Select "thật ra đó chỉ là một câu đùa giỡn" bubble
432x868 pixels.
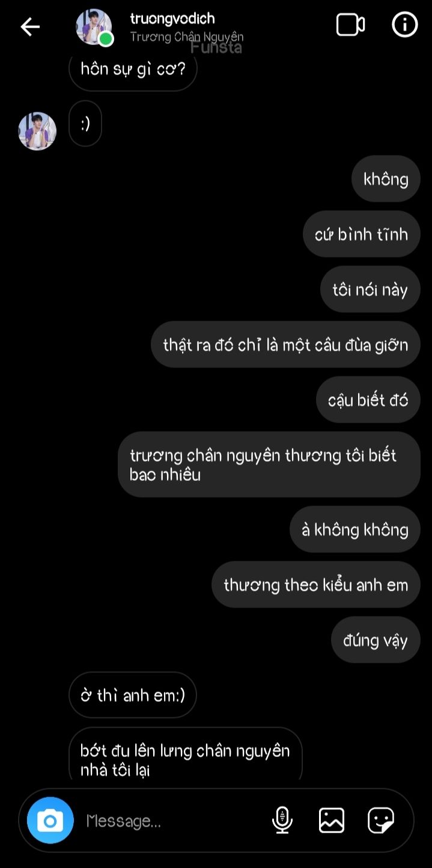tap(285, 345)
